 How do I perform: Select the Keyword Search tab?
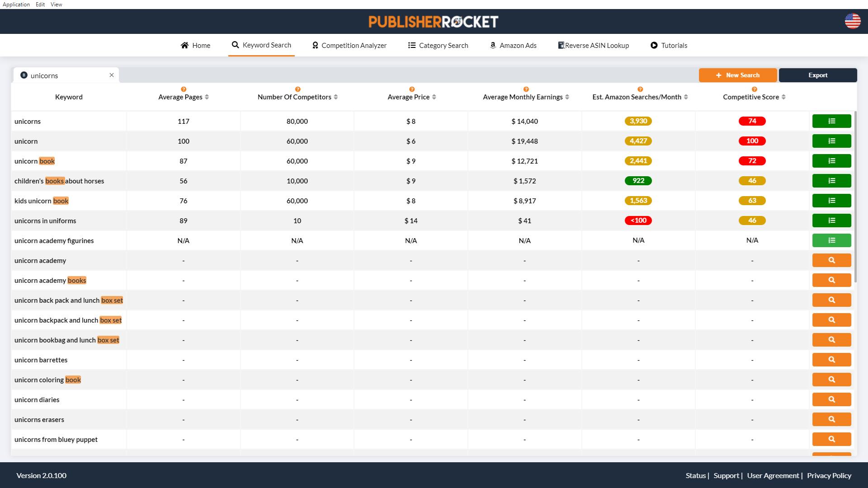pos(261,45)
